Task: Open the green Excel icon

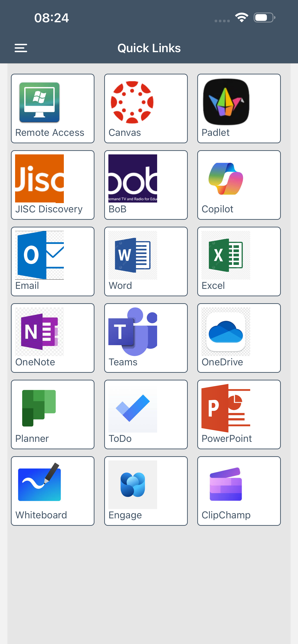Action: coord(226,255)
